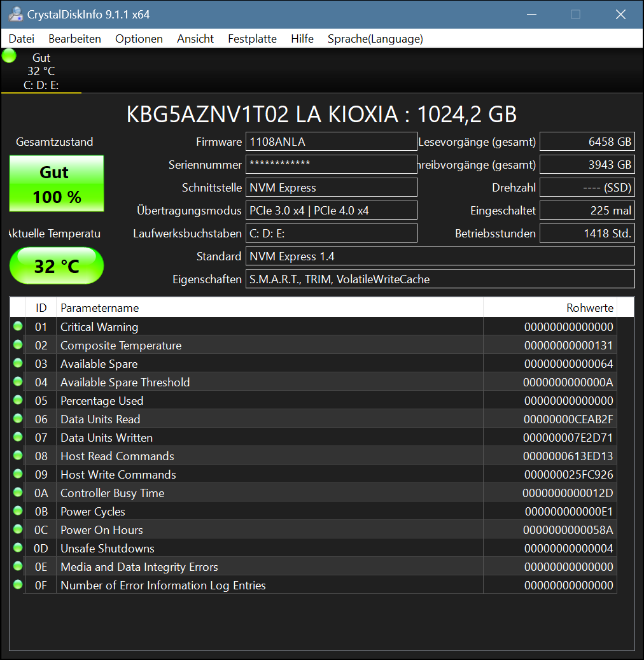644x660 pixels.
Task: Select Number of Error Information Log Entries name
Action: tap(164, 586)
